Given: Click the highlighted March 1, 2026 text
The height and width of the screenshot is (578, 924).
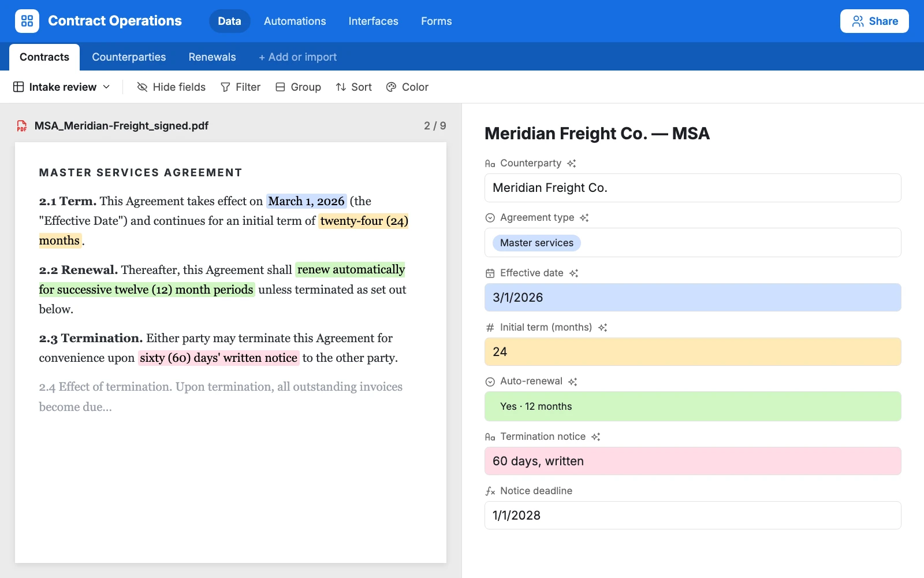Looking at the screenshot, I should pos(306,201).
